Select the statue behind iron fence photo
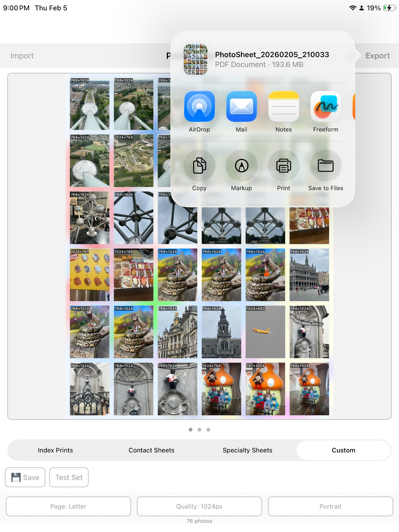 pos(90,389)
